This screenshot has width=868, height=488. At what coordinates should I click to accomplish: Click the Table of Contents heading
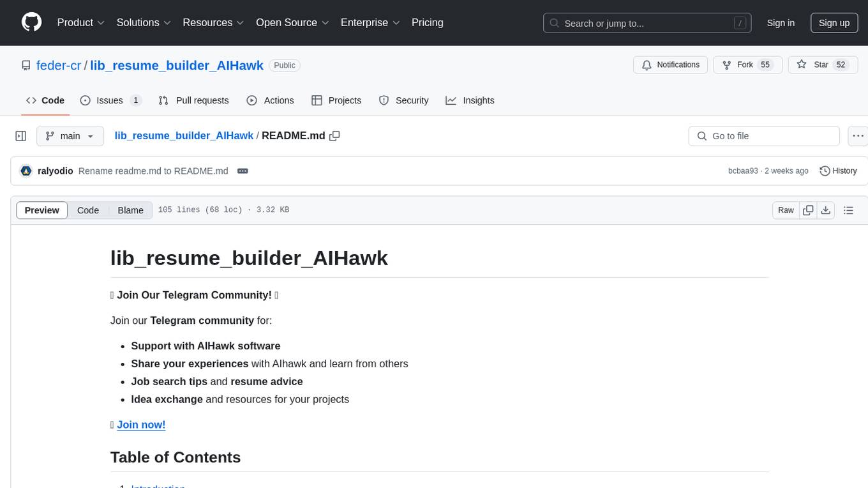176,457
